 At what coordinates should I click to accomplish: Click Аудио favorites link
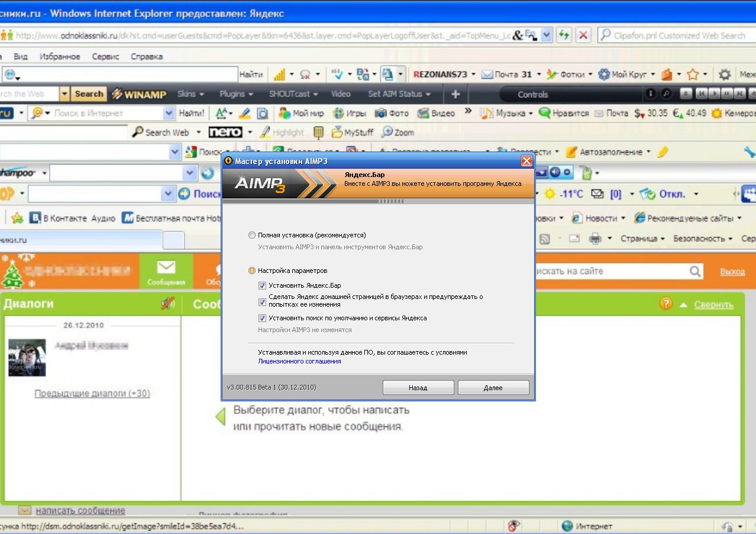click(103, 218)
